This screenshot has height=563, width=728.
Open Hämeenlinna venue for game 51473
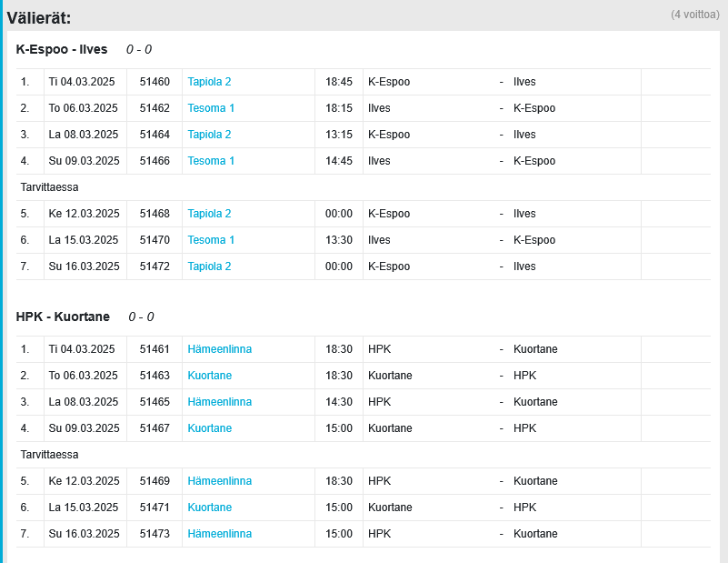click(220, 534)
